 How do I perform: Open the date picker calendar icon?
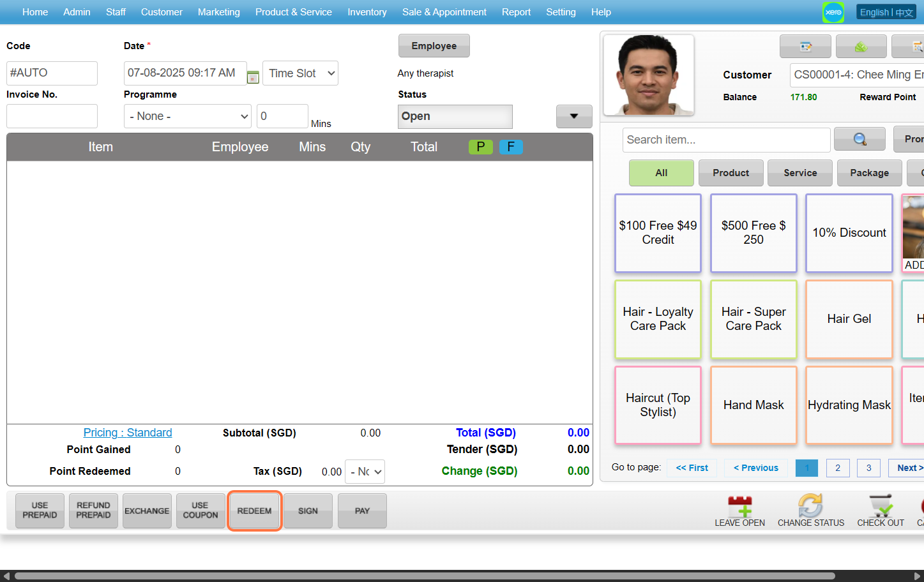pos(253,77)
